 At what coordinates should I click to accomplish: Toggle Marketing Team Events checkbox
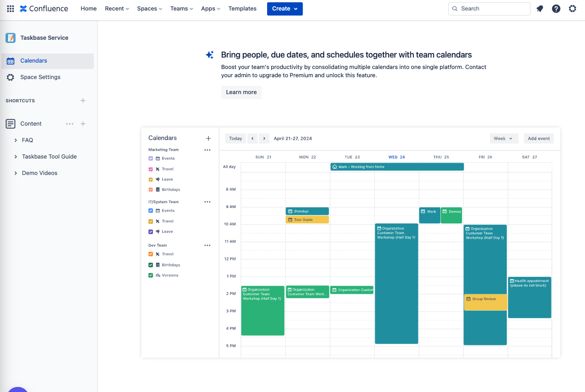(x=150, y=159)
